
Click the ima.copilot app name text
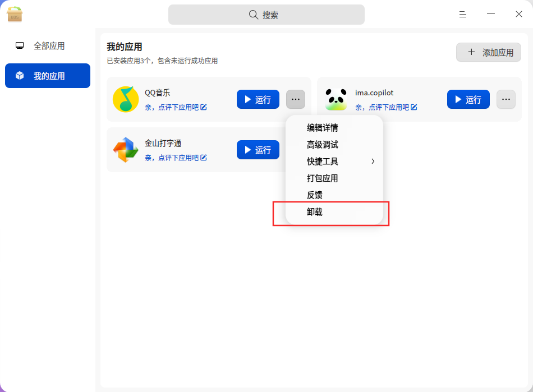tap(374, 93)
